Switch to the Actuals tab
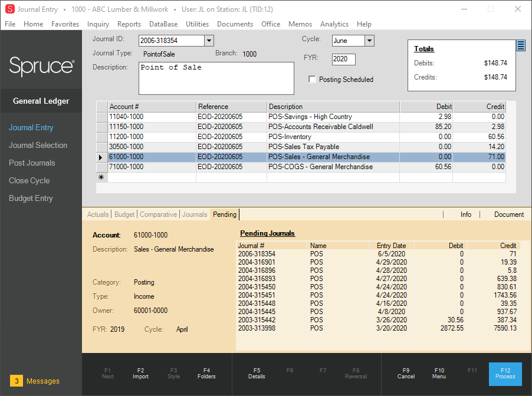532x396 pixels. click(x=98, y=214)
